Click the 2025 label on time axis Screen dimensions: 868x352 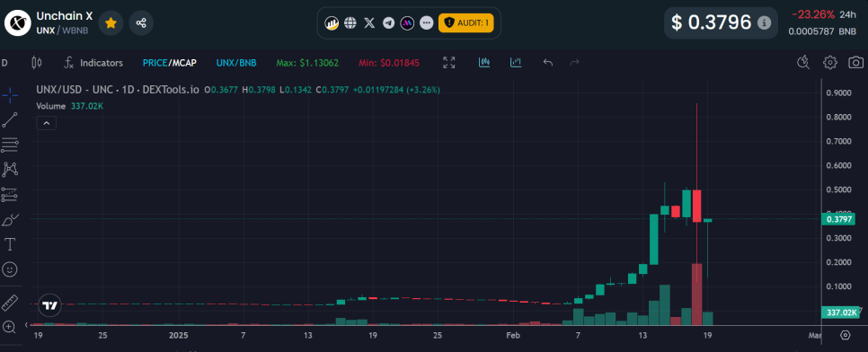(179, 336)
